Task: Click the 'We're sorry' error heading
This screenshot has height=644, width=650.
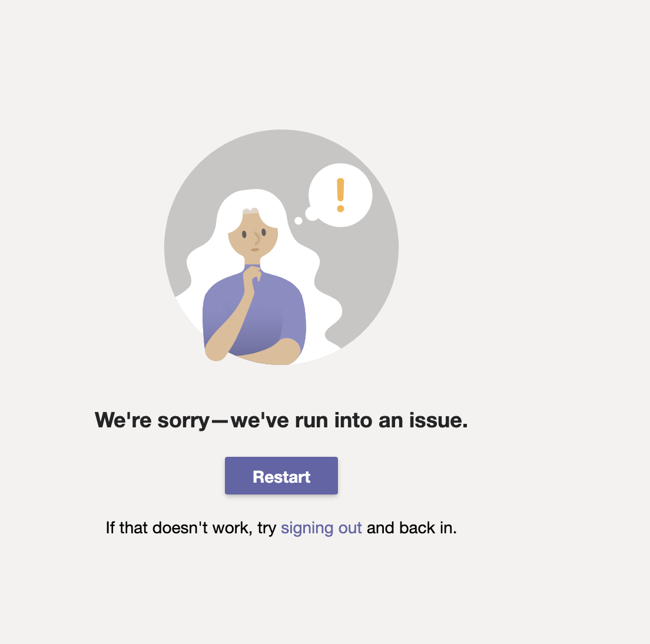Action: 281,420
